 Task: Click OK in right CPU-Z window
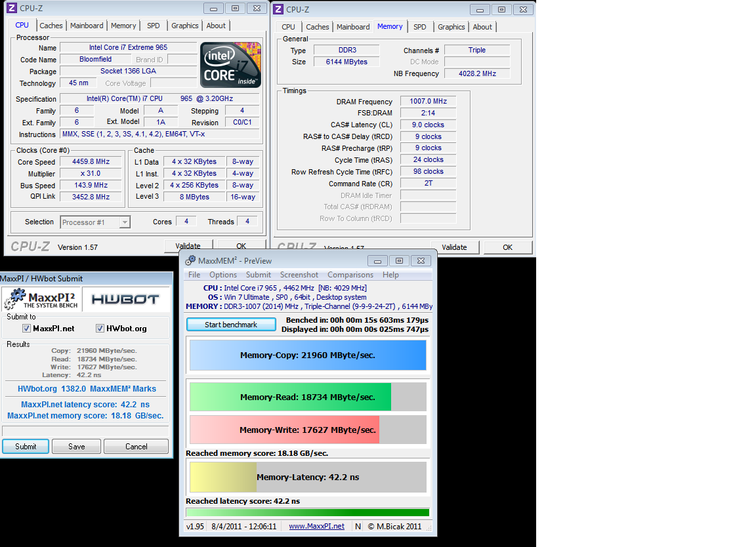tap(508, 247)
